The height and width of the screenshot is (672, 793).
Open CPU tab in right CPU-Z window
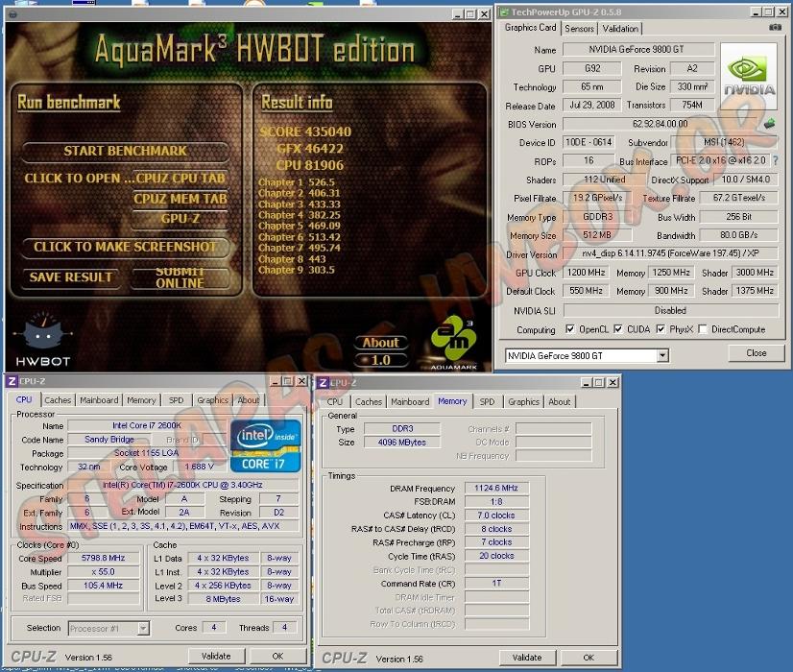tap(334, 401)
